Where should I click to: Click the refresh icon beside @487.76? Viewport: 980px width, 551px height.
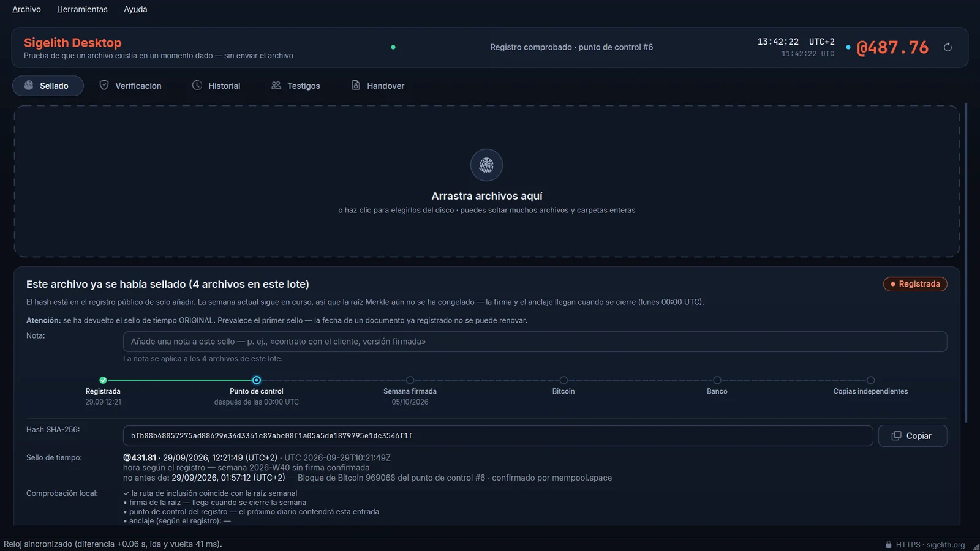click(948, 47)
